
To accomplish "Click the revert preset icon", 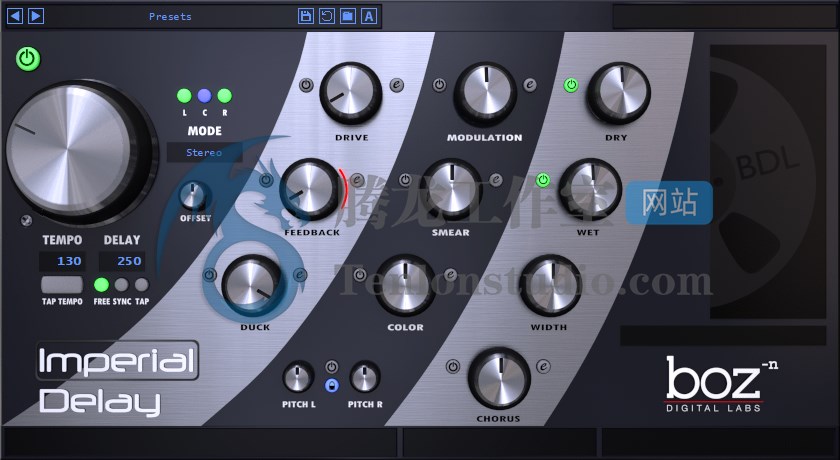I will coord(327,16).
